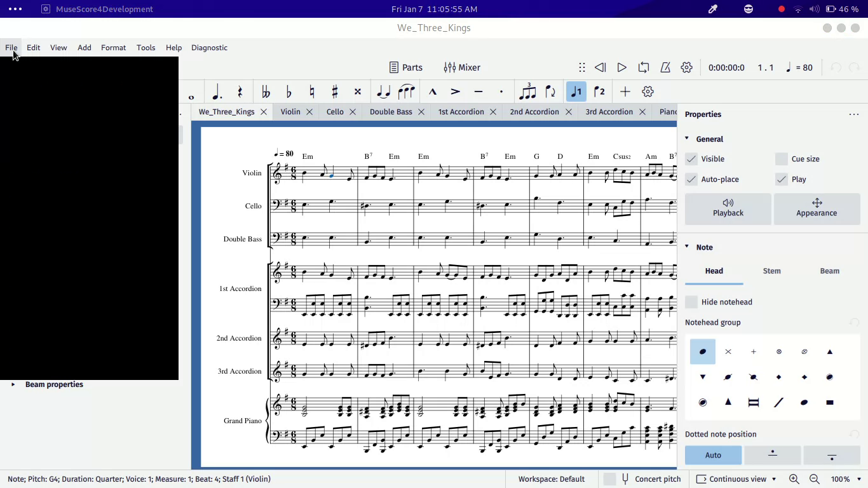Enable the Cue size checkbox
The width and height of the screenshot is (868, 488).
pos(782,159)
